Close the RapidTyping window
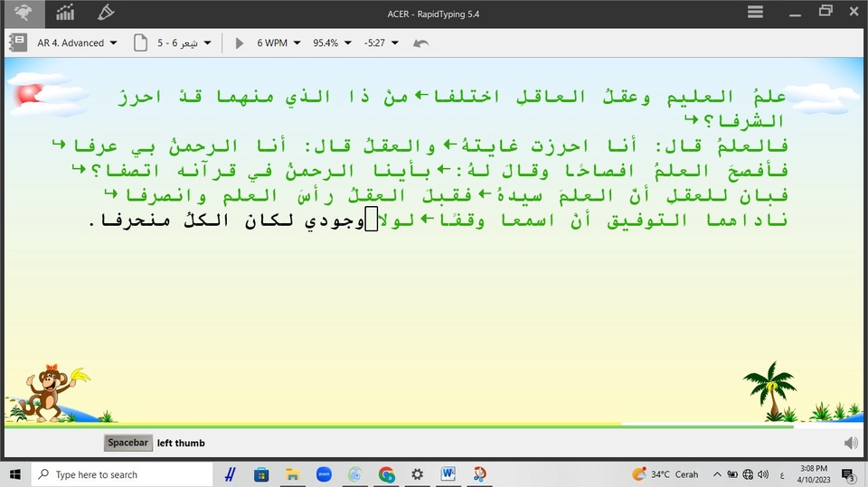This screenshot has width=868, height=487. pyautogui.click(x=854, y=11)
